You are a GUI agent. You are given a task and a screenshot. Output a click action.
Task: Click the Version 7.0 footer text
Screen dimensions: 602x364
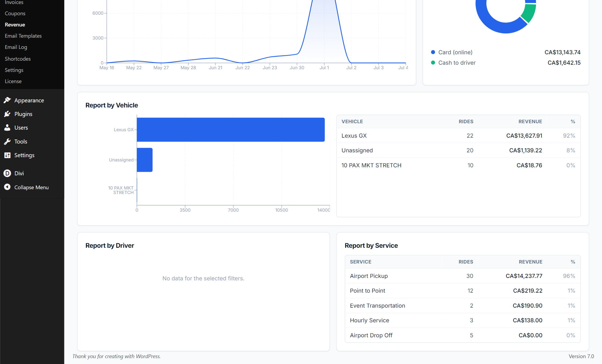pyautogui.click(x=581, y=356)
